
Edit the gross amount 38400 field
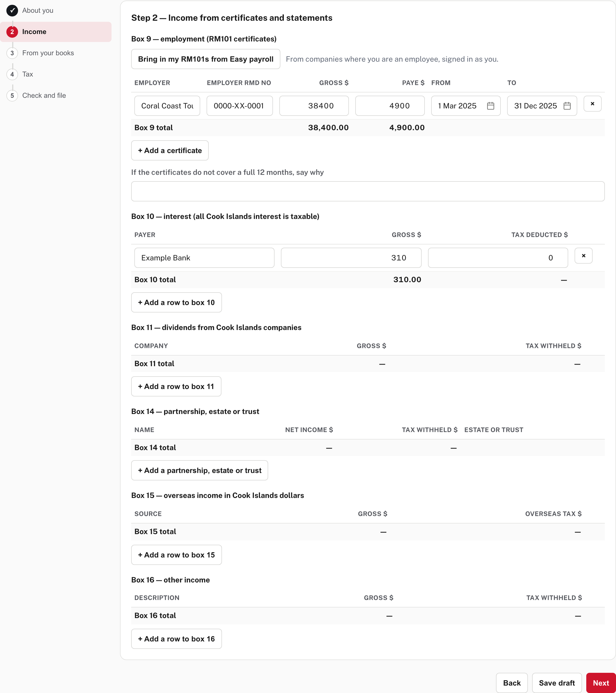tap(314, 106)
